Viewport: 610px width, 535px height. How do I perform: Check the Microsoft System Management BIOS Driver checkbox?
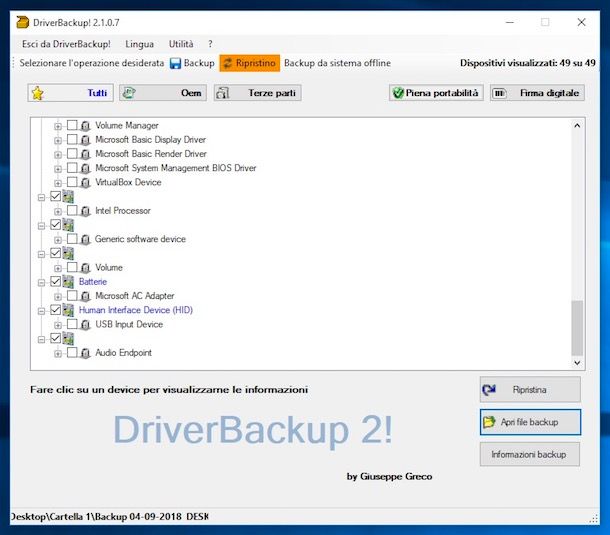[72, 168]
